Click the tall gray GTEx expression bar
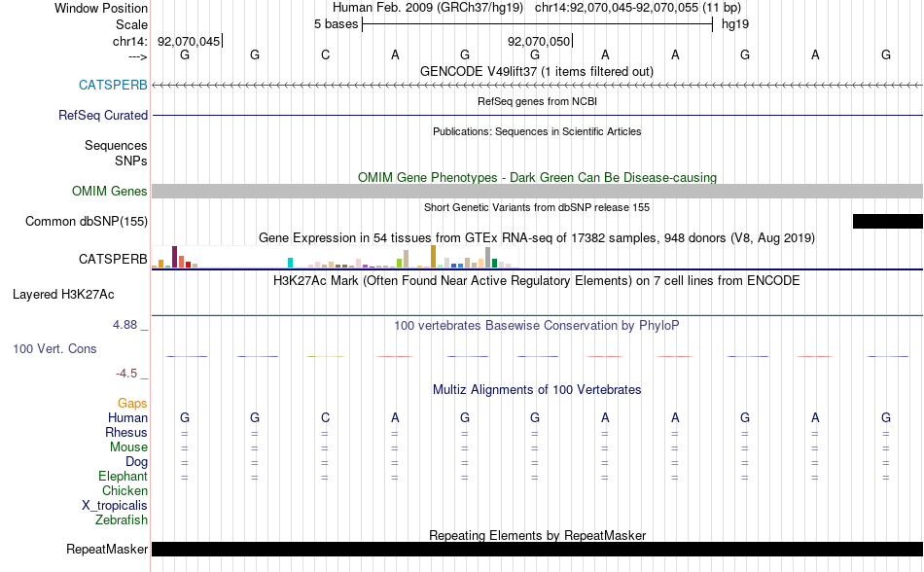924x572 pixels. (488, 258)
